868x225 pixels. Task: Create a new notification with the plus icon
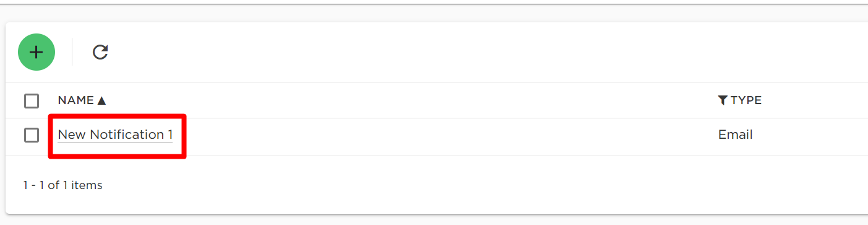pyautogui.click(x=37, y=52)
